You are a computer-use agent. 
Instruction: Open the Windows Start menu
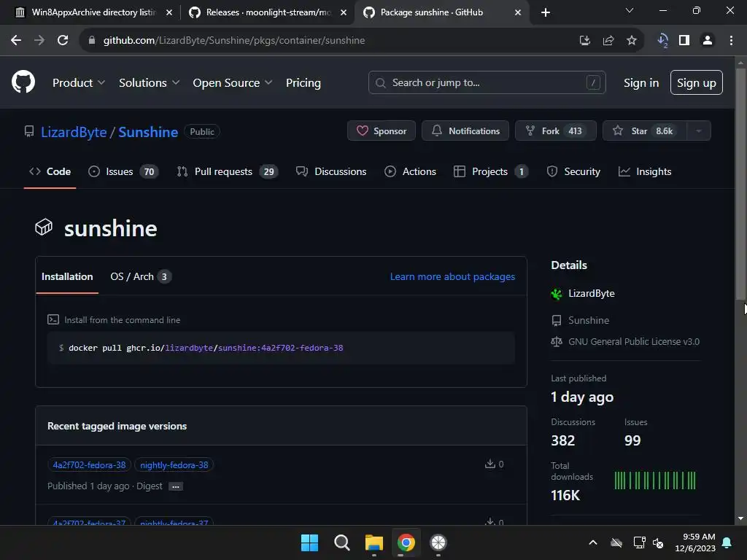pyautogui.click(x=309, y=542)
